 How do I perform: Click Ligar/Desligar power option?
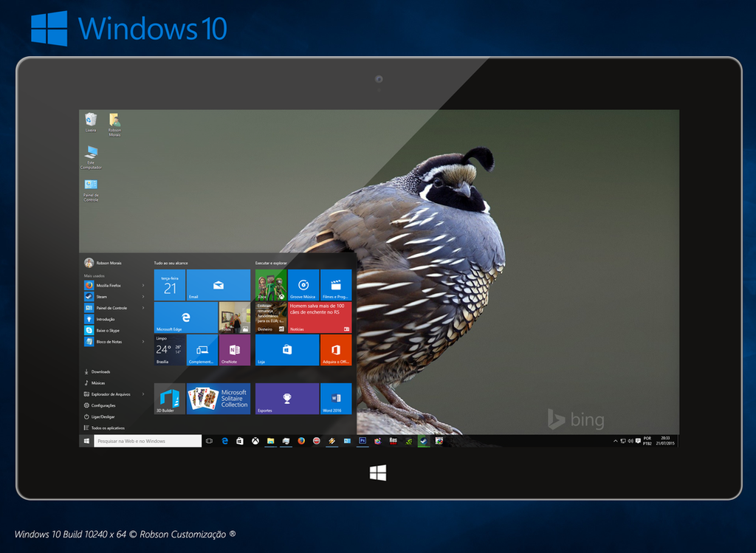coord(100,416)
